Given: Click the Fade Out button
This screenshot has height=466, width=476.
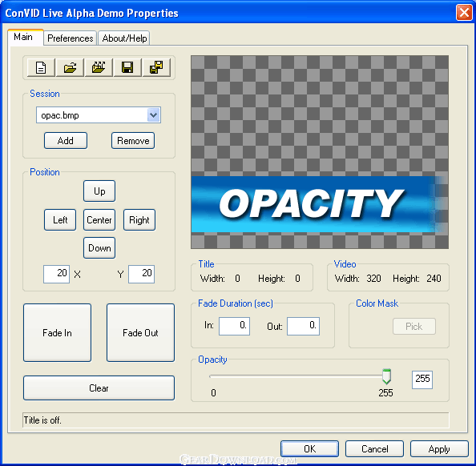Looking at the screenshot, I should tap(140, 333).
